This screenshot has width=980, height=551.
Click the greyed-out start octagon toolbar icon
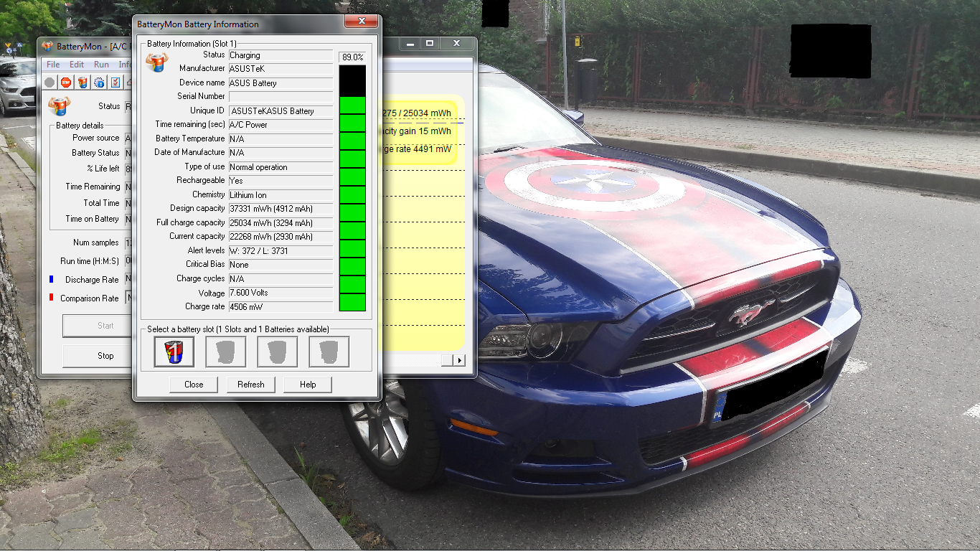[x=50, y=83]
